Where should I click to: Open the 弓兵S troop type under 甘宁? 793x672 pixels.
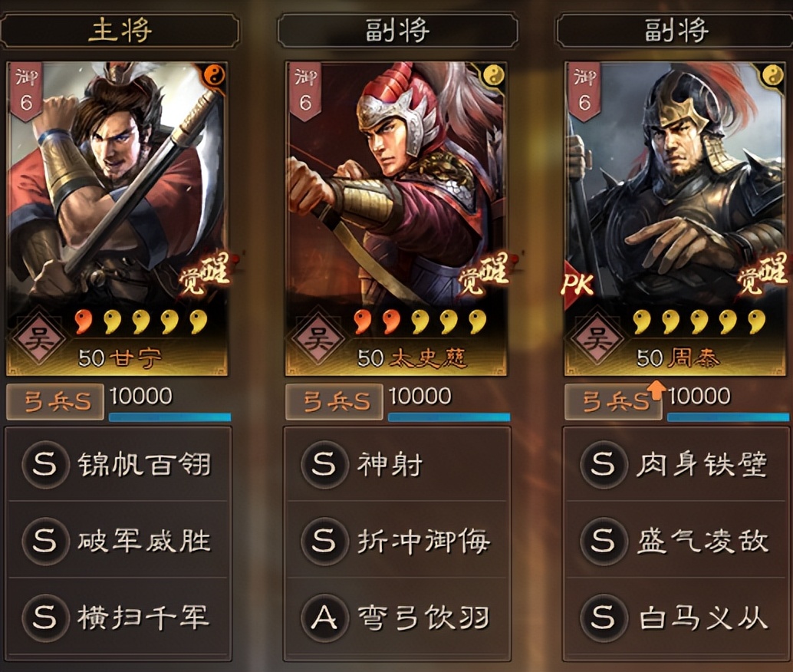pos(55,402)
